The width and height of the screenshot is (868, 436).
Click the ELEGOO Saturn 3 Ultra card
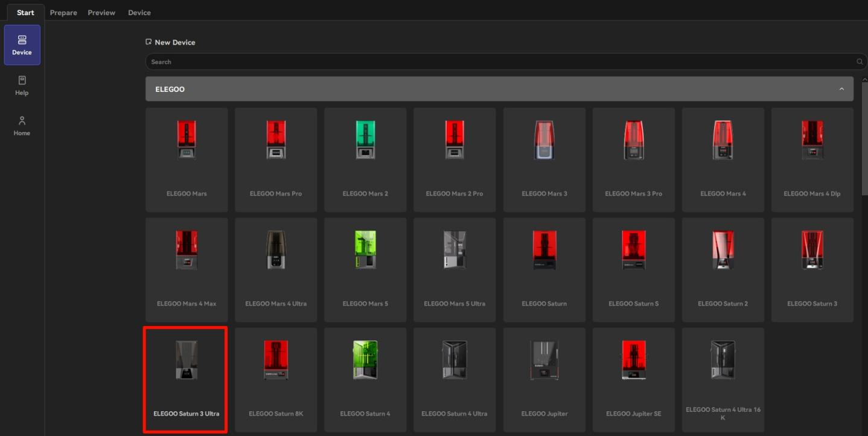pos(186,380)
